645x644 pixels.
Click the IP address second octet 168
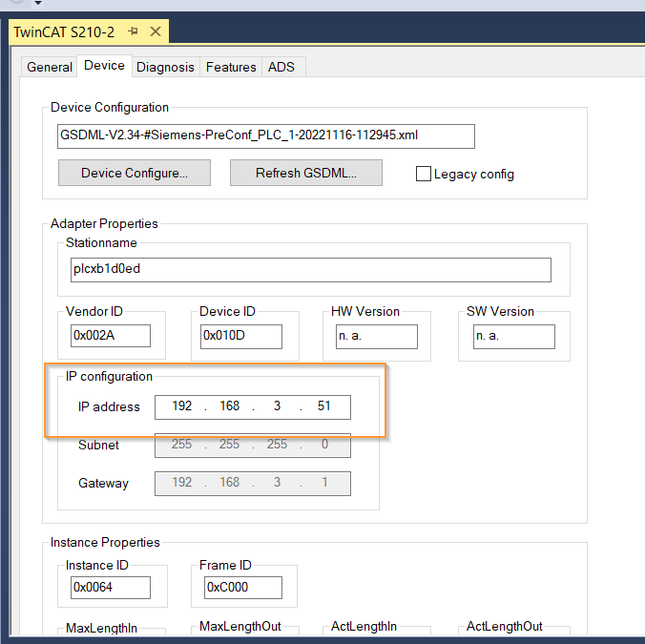(x=230, y=405)
